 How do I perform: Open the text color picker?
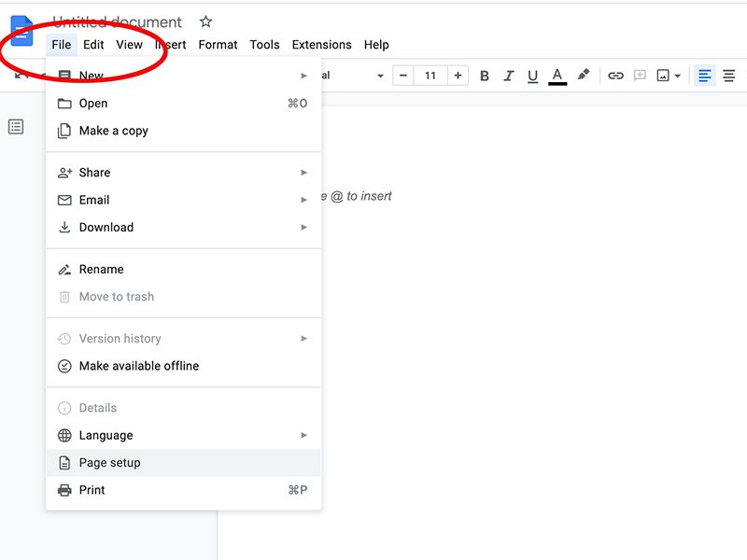pyautogui.click(x=557, y=76)
